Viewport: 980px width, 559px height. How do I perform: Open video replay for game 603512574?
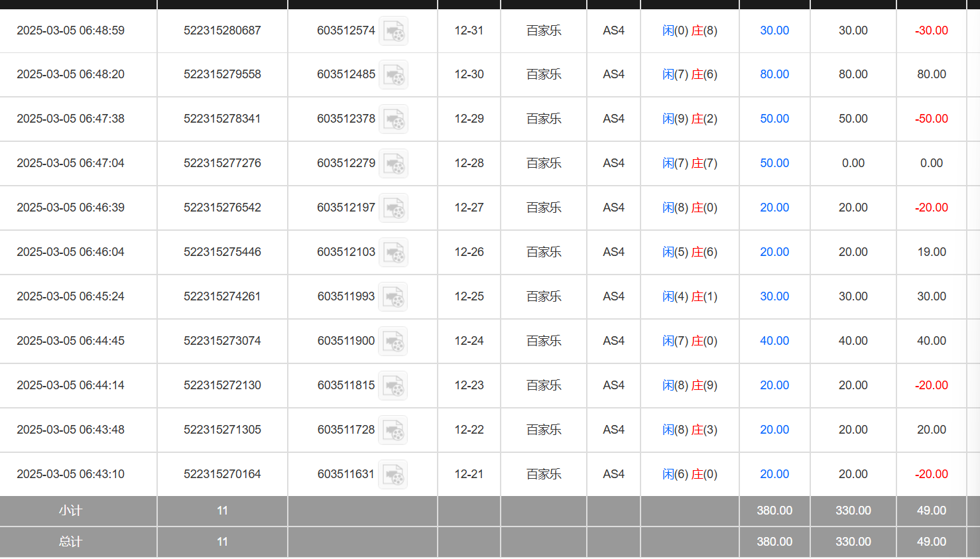pos(393,31)
